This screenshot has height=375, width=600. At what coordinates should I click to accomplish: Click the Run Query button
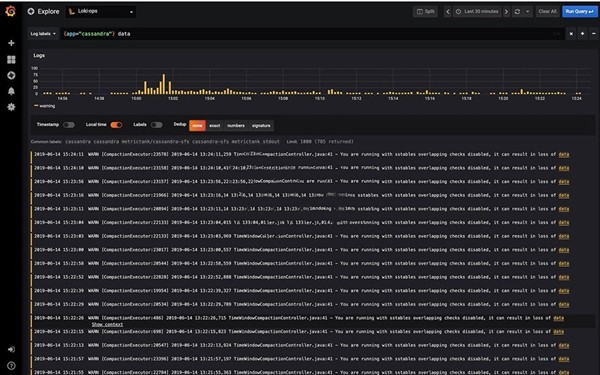(579, 11)
